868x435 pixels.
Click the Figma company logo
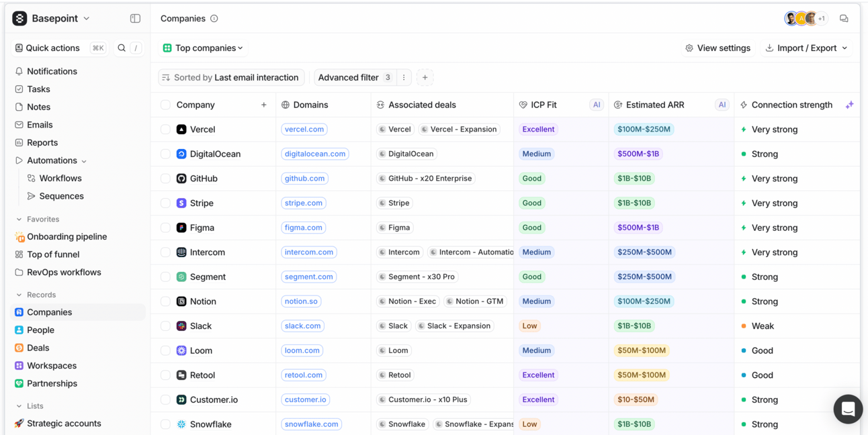tap(181, 228)
